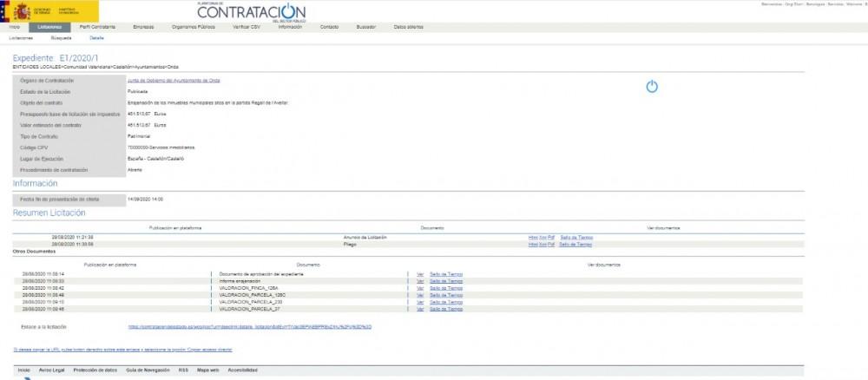Switch to the Búsqueda sub-tab
The width and height of the screenshot is (868, 380).
click(61, 38)
